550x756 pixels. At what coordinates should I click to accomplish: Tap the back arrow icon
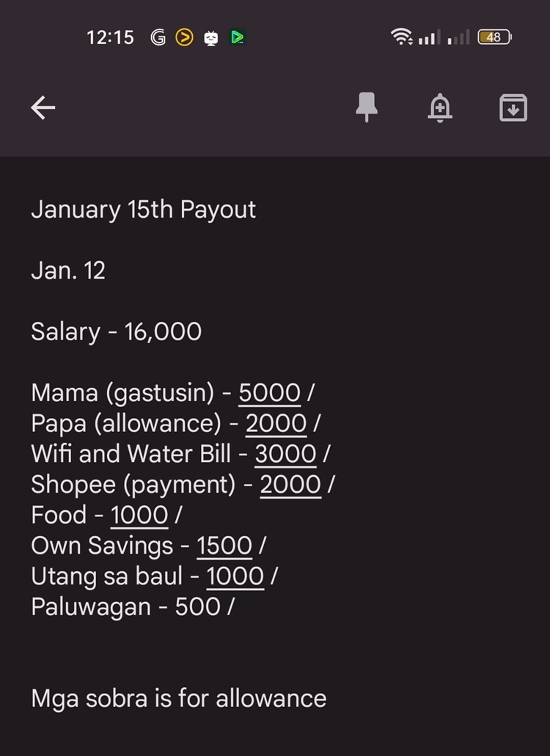click(43, 109)
